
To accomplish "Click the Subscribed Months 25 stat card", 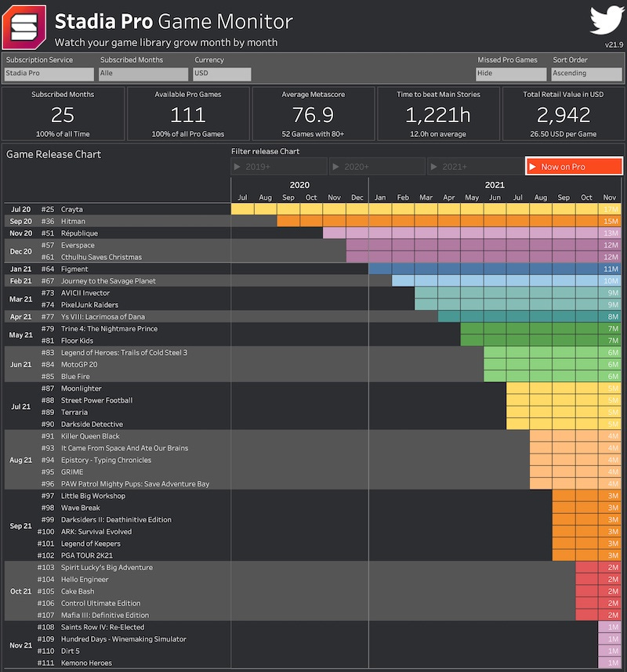I will (63, 114).
